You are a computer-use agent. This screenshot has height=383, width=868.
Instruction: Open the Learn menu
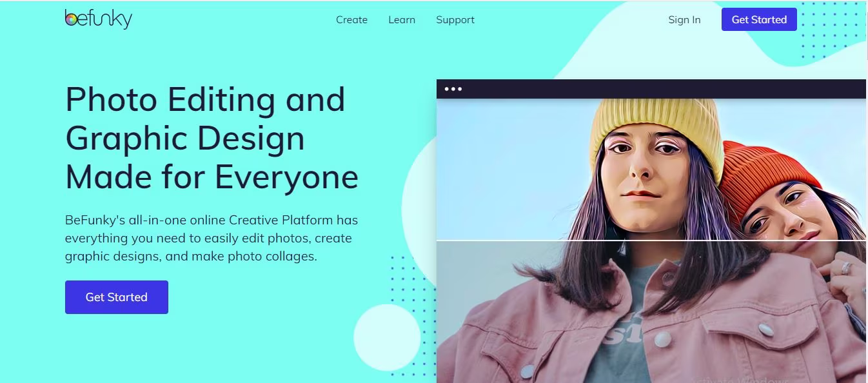click(x=401, y=19)
